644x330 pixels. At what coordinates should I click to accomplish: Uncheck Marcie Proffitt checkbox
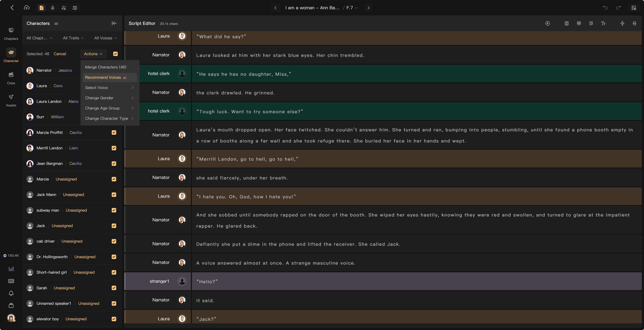tap(114, 133)
